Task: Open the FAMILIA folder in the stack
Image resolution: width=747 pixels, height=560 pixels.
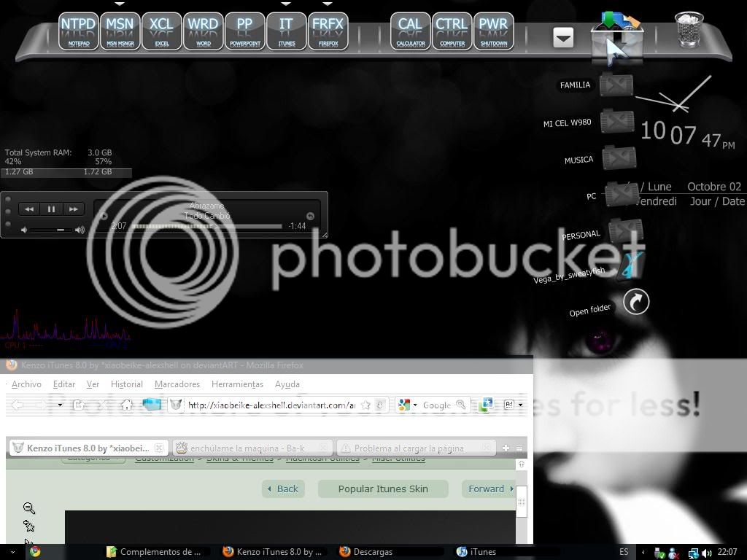Action: (x=616, y=85)
